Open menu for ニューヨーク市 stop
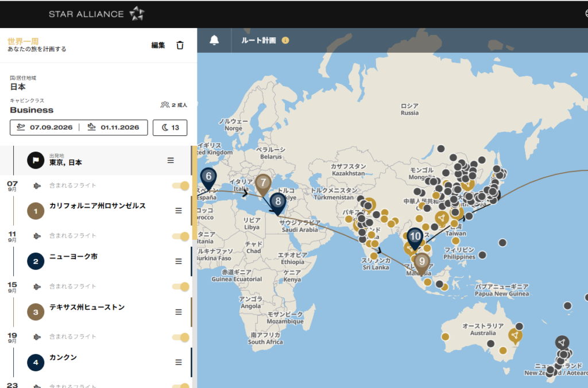 click(179, 261)
